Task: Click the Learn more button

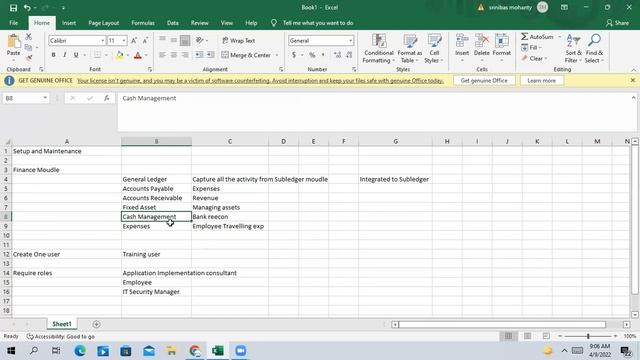Action: [x=542, y=80]
